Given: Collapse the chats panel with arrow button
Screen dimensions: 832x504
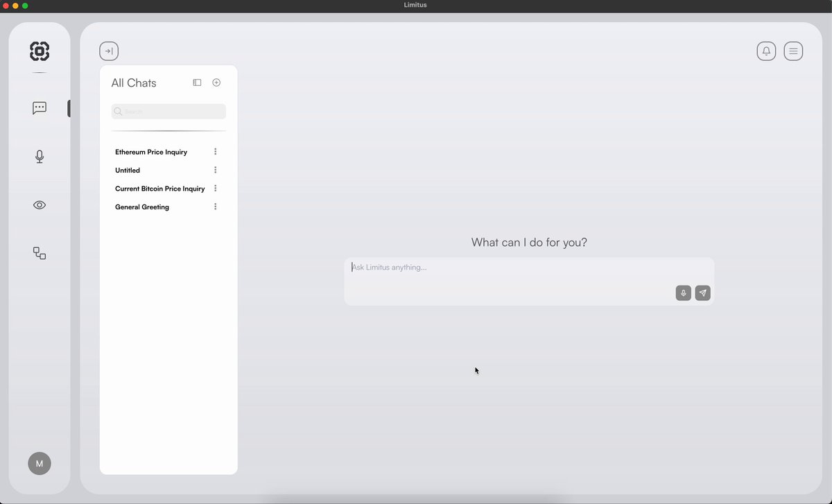Looking at the screenshot, I should 109,51.
